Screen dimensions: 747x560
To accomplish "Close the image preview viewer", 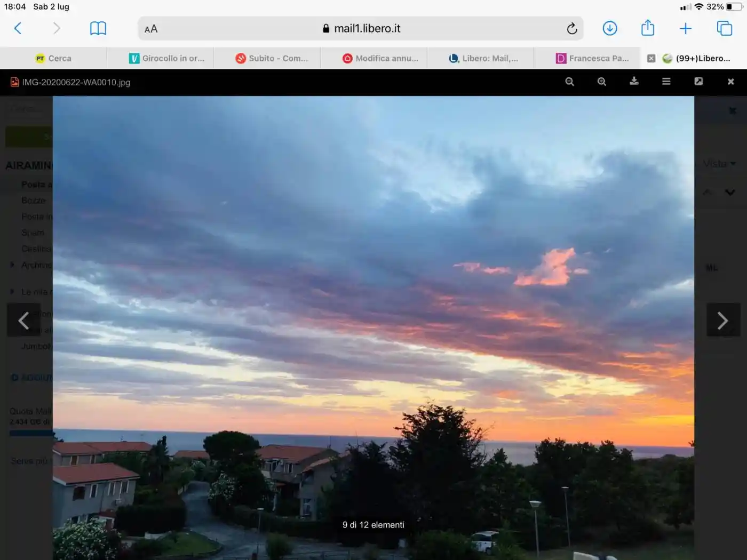I will (x=730, y=82).
